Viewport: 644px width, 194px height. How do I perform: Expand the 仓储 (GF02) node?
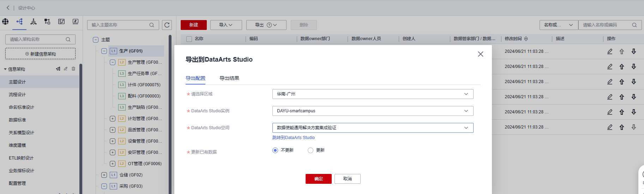(x=104, y=175)
